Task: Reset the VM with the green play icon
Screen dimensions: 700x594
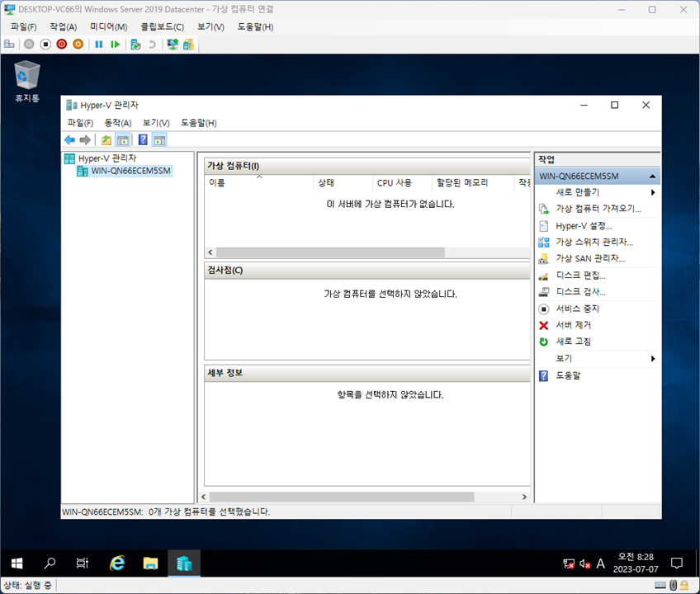Action: [116, 45]
